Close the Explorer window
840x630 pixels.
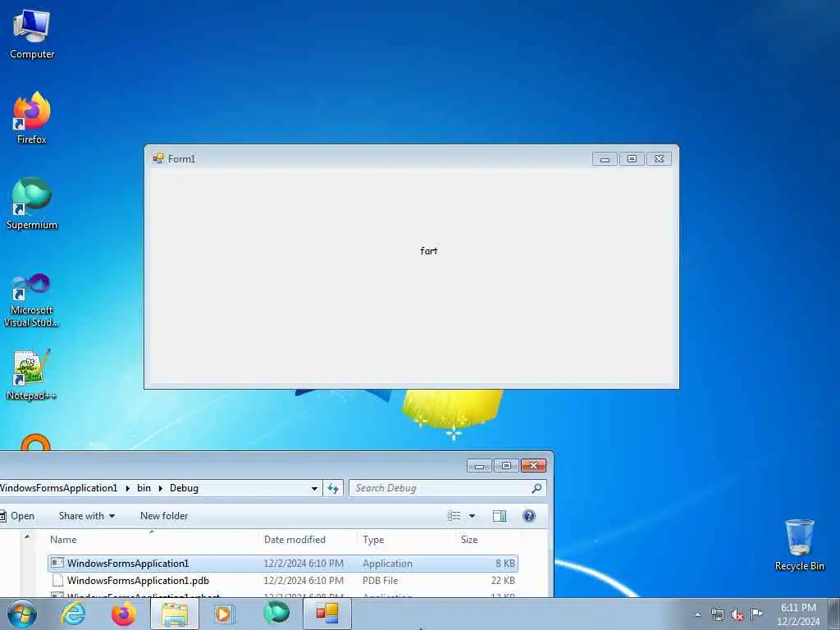coord(533,466)
